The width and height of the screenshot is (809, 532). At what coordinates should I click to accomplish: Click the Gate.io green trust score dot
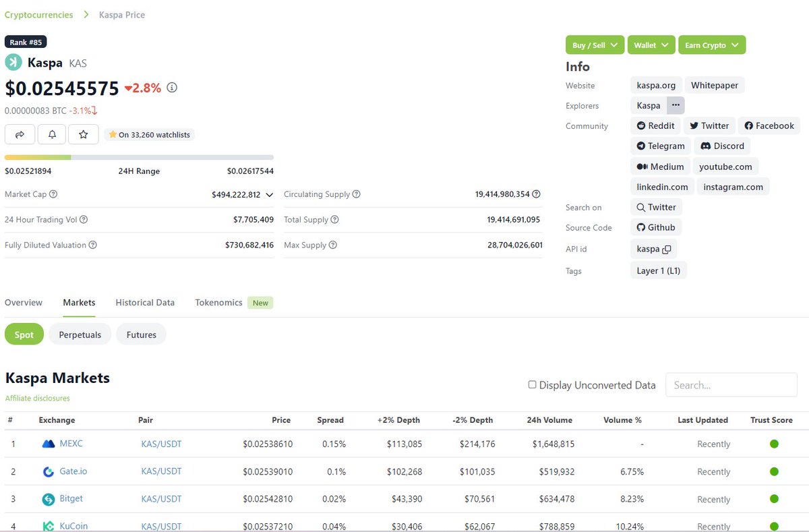774,471
